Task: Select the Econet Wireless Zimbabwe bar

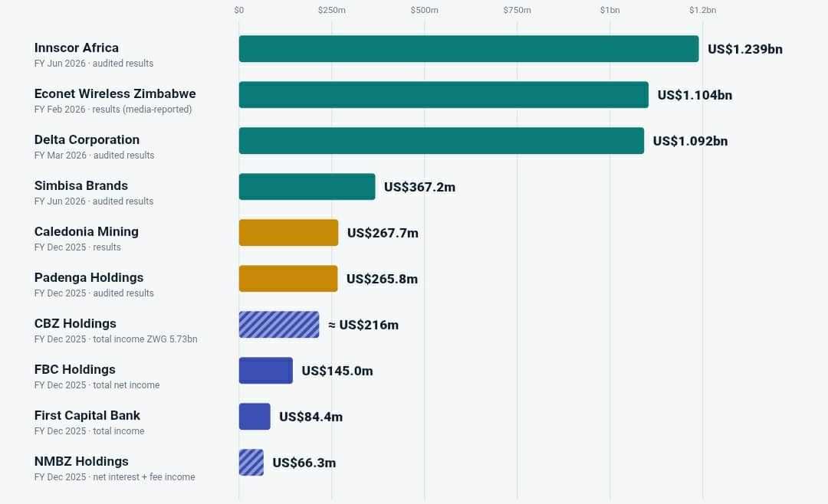Action: point(444,95)
